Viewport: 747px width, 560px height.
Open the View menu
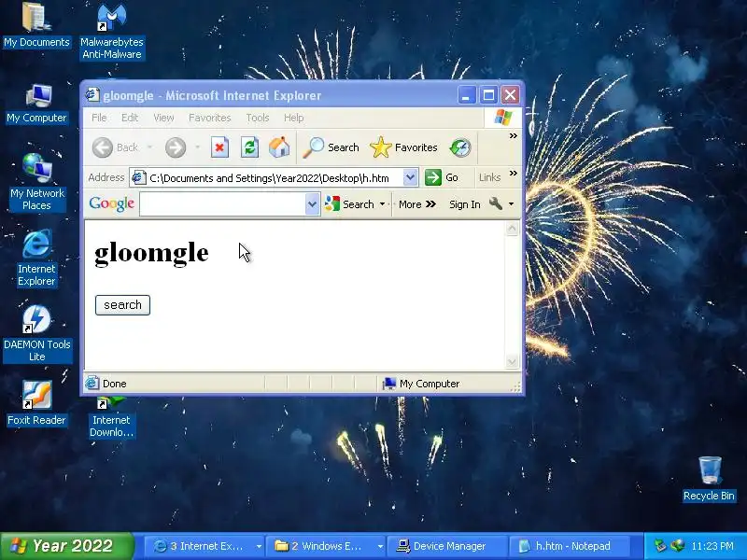point(163,118)
